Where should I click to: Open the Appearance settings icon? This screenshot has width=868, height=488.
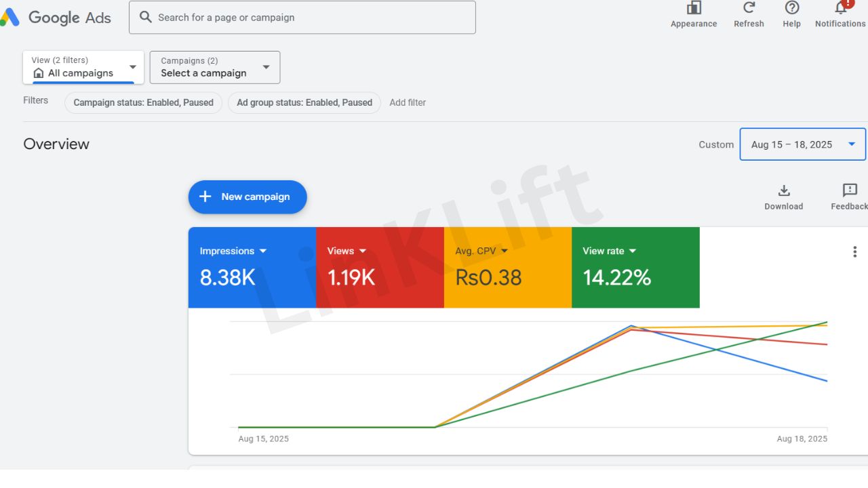(694, 9)
